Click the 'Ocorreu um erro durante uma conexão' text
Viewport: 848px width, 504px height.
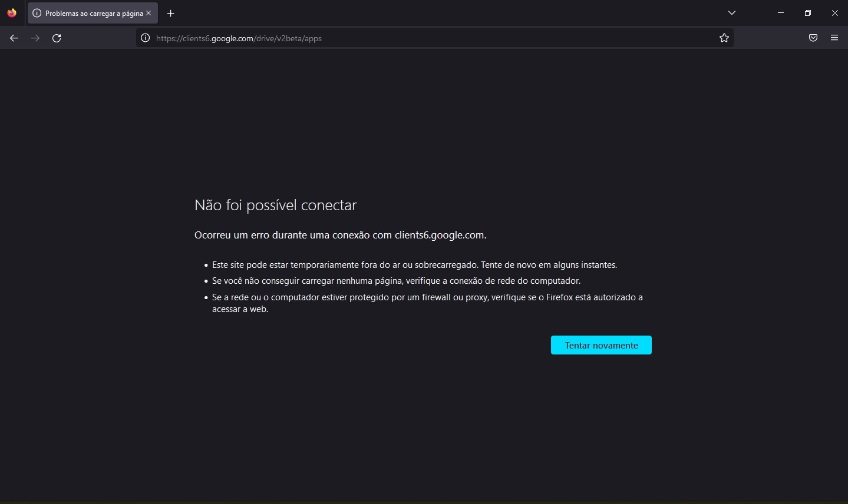(341, 235)
